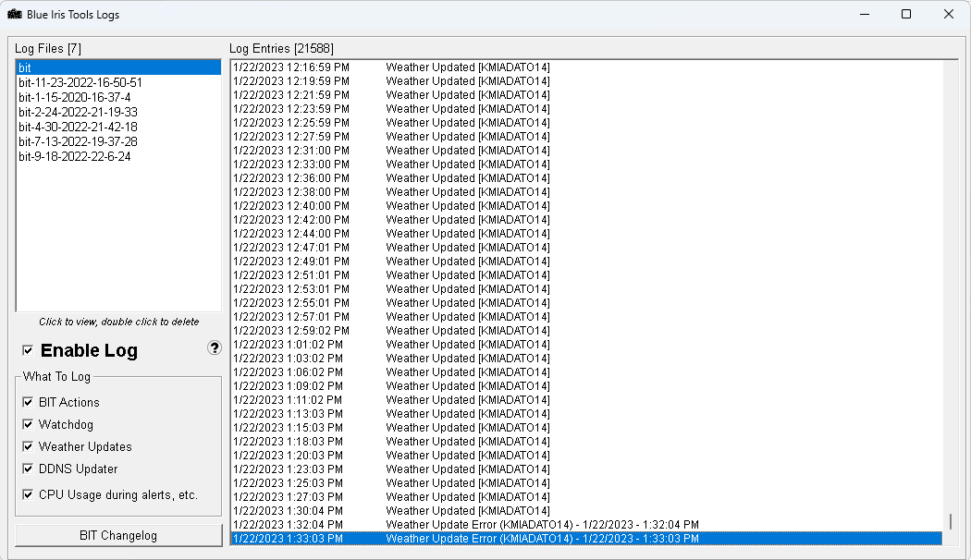Select the 1:25:03 PM log entry
Image resolution: width=971 pixels, height=560 pixels.
tap(586, 482)
